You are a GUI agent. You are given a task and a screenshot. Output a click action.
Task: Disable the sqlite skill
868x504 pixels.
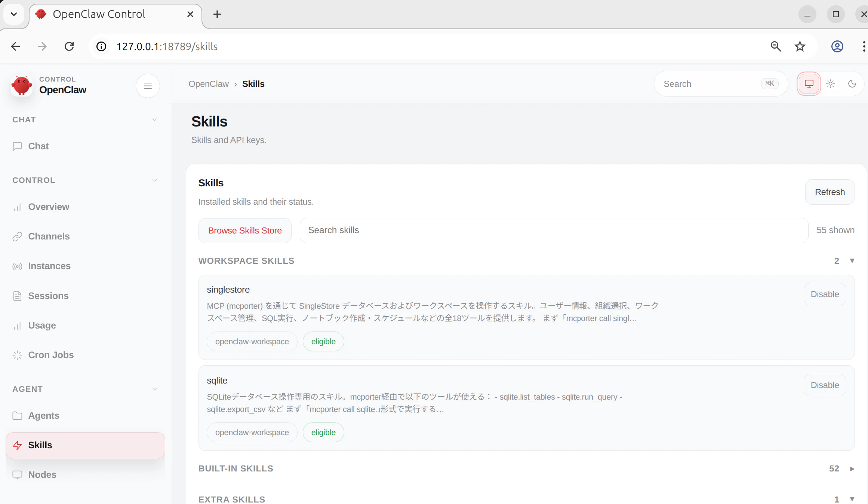825,385
